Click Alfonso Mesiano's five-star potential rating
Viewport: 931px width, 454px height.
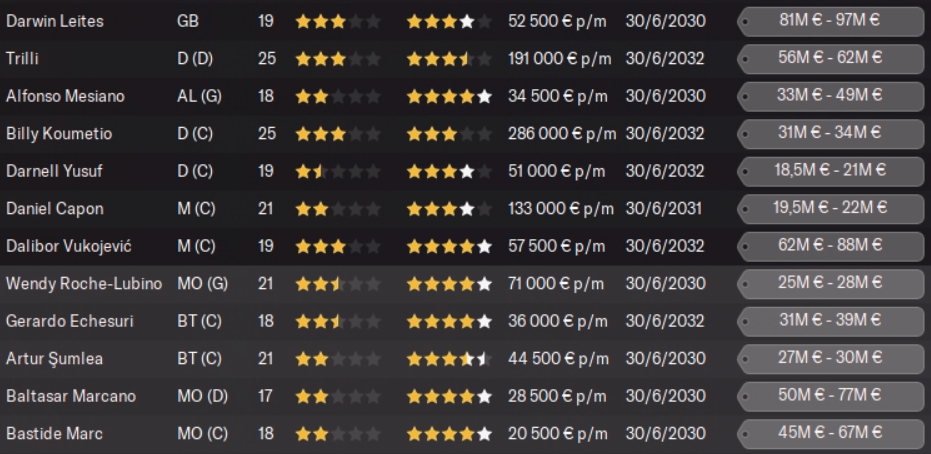(x=449, y=96)
